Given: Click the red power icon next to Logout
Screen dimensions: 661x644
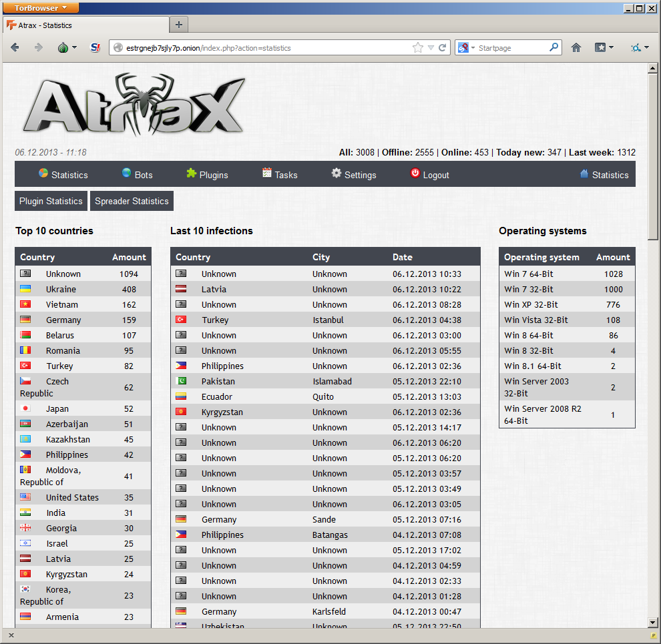Looking at the screenshot, I should (x=414, y=174).
